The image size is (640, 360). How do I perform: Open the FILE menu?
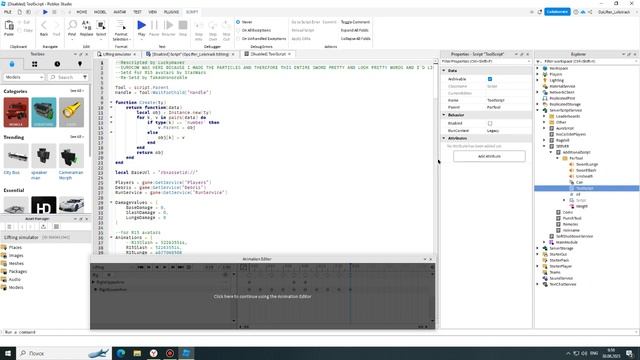[x=8, y=12]
